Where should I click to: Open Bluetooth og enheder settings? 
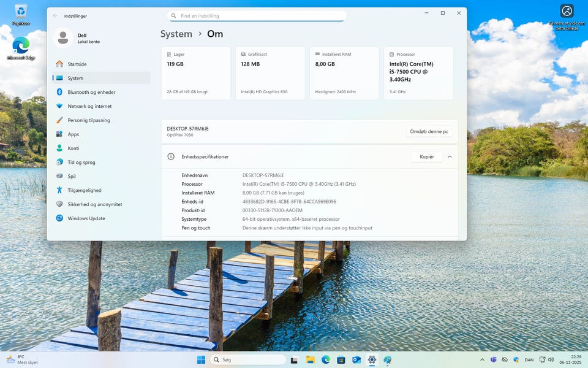coord(91,92)
